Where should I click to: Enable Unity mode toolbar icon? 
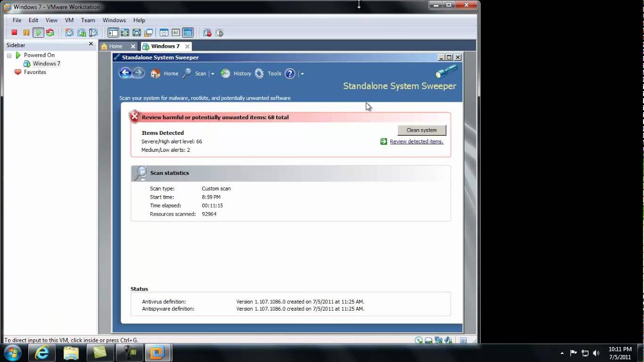(148, 33)
